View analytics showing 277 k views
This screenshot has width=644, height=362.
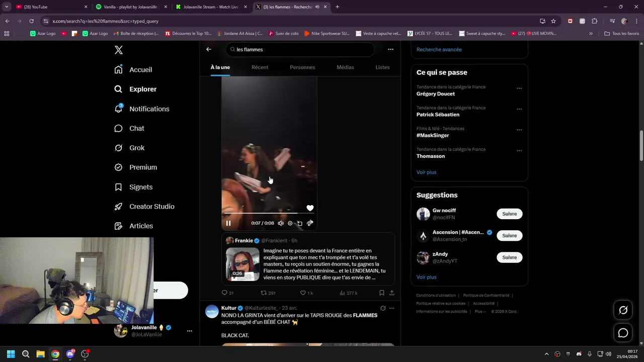[x=348, y=293]
